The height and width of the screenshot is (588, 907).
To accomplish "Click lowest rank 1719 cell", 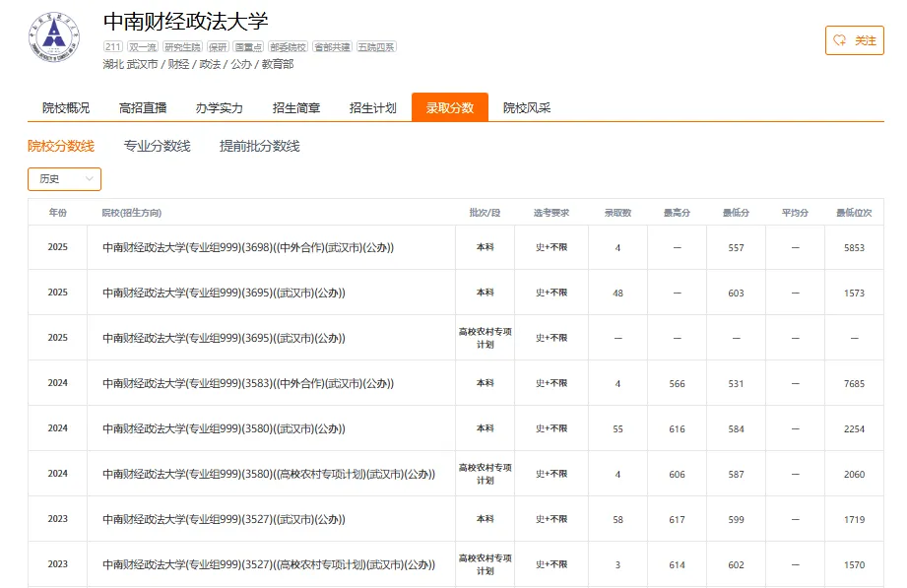I will click(854, 520).
